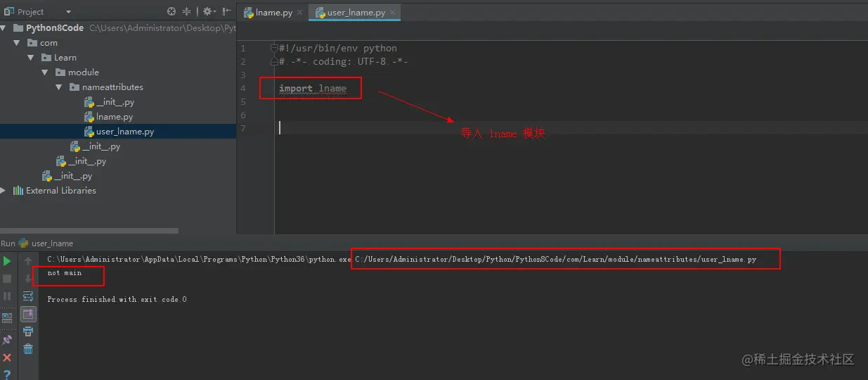The width and height of the screenshot is (868, 380).
Task: Click the Python8Code root folder icon
Action: point(18,28)
